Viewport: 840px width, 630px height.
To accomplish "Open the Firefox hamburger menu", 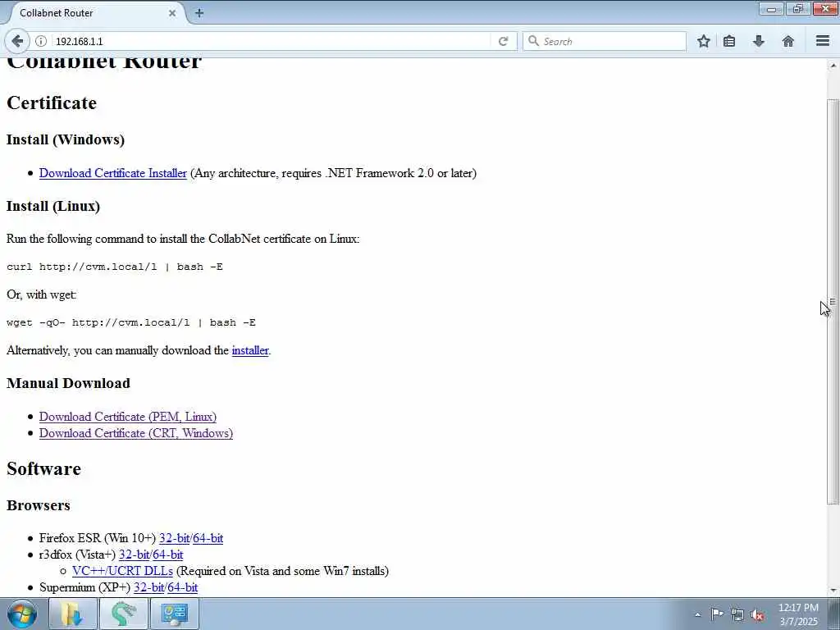I will click(823, 41).
